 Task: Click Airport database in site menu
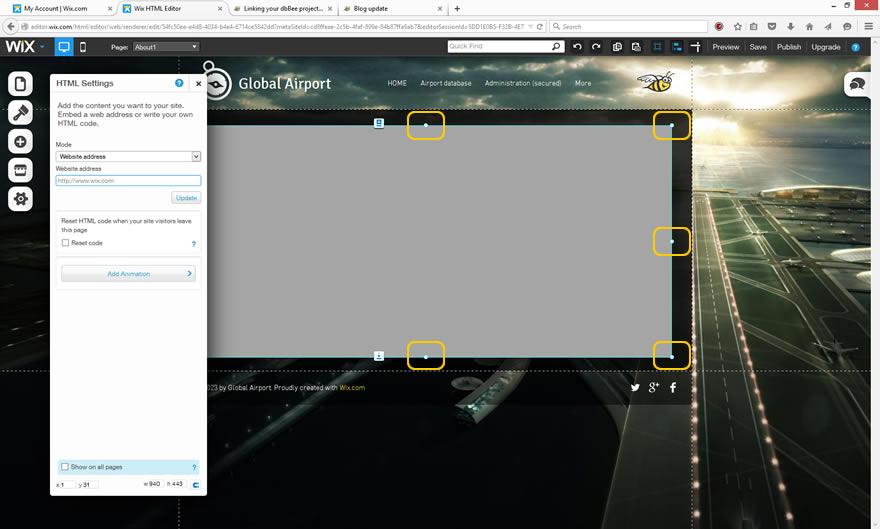pyautogui.click(x=446, y=83)
